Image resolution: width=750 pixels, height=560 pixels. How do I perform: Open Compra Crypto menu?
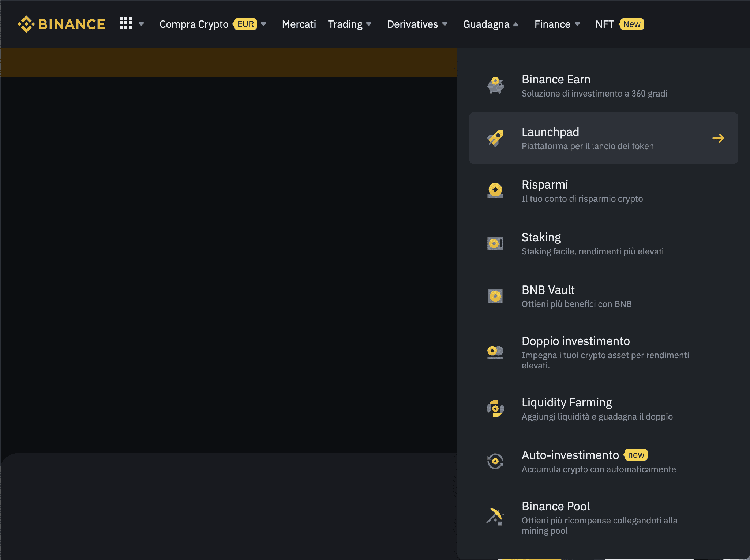pos(194,24)
